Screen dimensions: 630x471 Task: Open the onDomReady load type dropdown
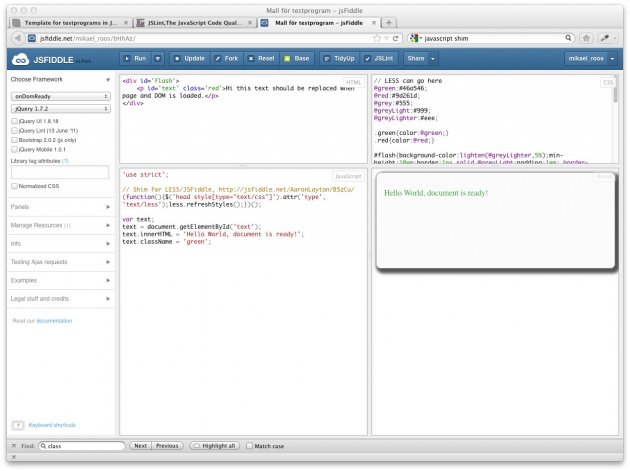click(61, 96)
